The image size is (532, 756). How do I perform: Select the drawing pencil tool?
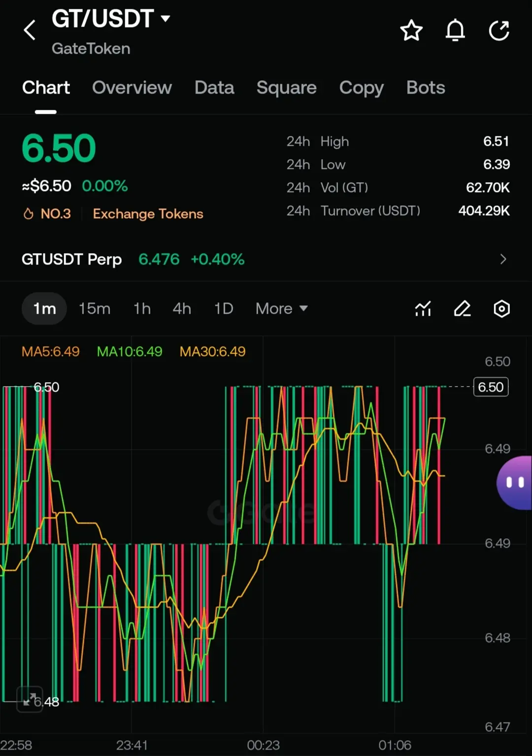click(462, 309)
